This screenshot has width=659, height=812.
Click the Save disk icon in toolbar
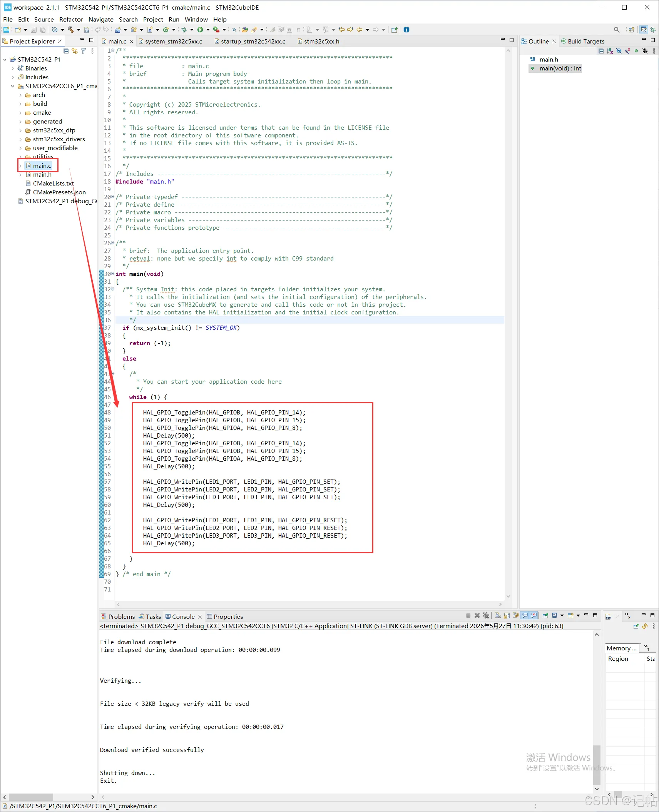[x=33, y=30]
